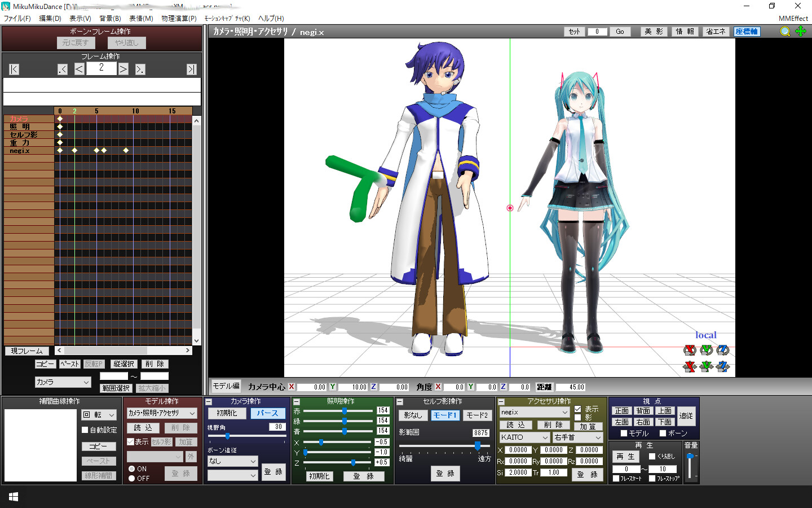Image resolution: width=812 pixels, height=508 pixels.
Task: Open the ファイル(F) menu
Action: (x=17, y=18)
